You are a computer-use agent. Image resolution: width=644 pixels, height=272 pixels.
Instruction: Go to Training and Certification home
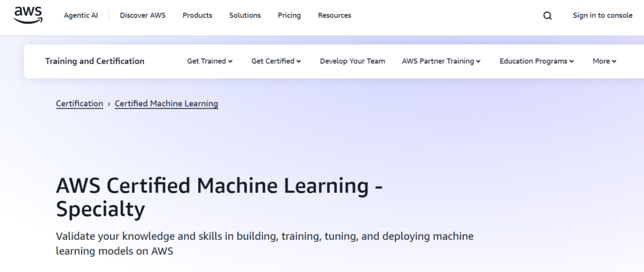point(95,61)
